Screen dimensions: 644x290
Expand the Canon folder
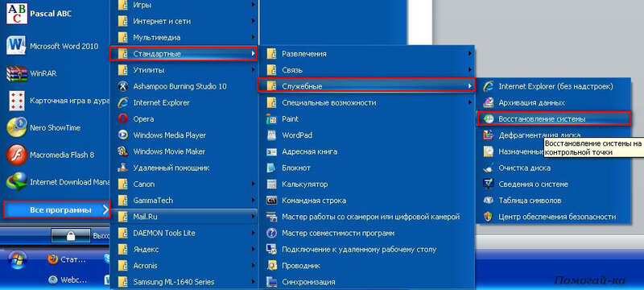[184, 184]
